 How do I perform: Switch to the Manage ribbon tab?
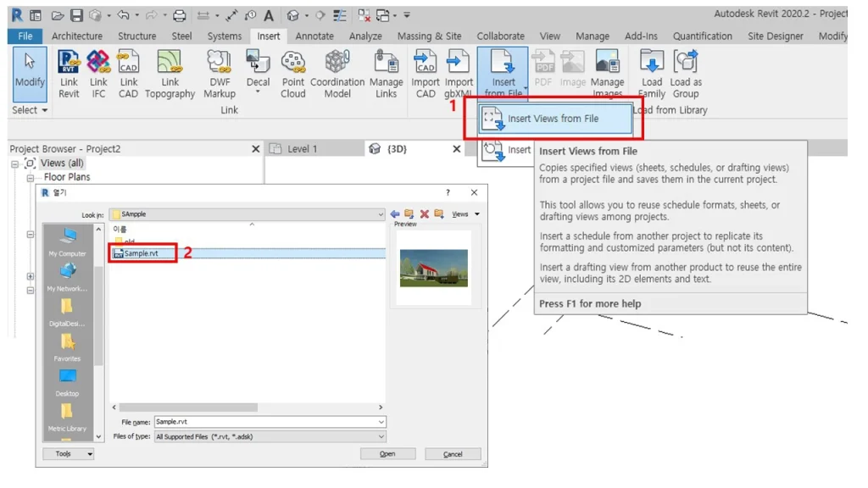coord(593,36)
